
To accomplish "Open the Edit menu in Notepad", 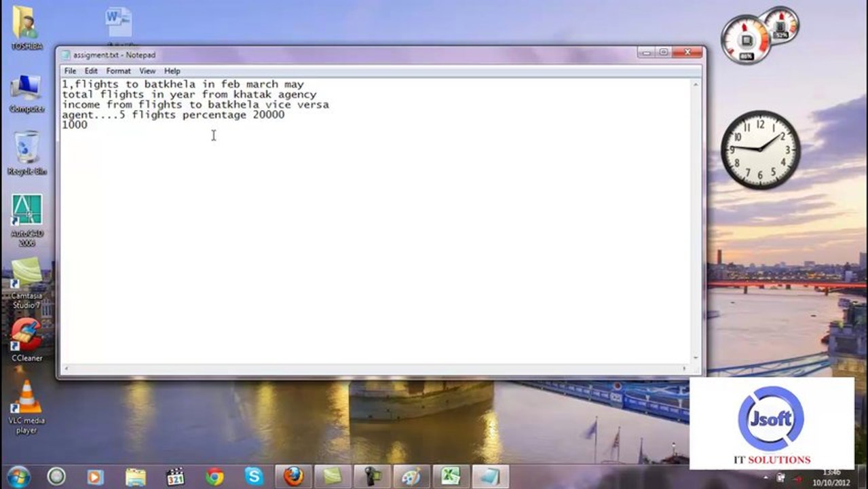I will click(91, 71).
